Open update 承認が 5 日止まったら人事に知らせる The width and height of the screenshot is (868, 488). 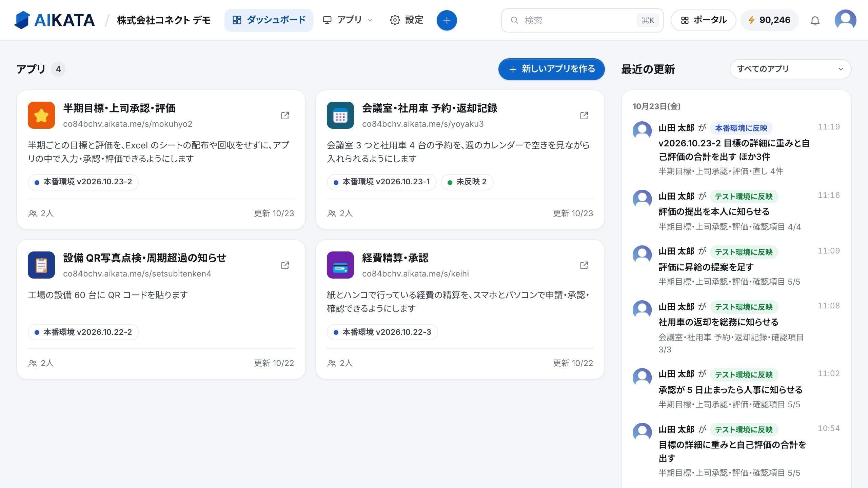pyautogui.click(x=730, y=390)
